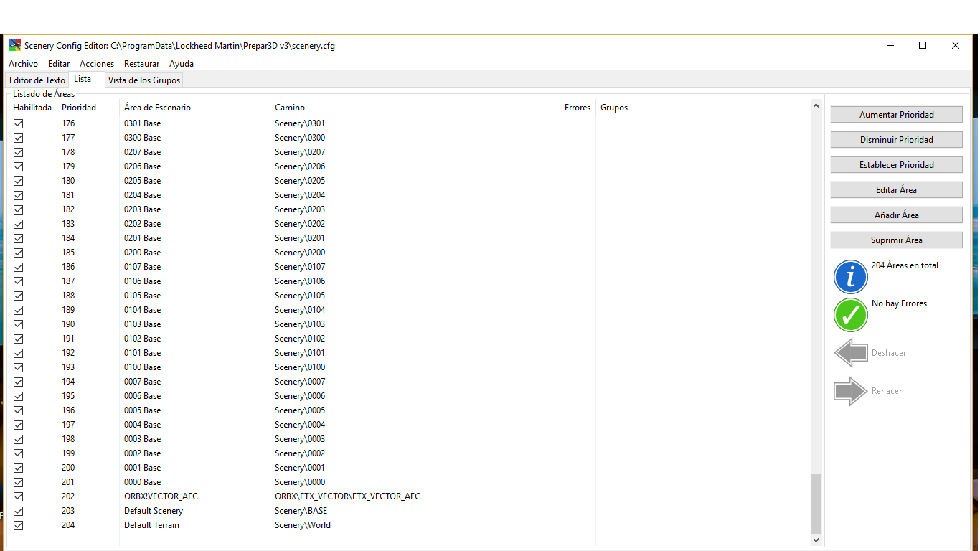Uncheck the 0301 Base scenery checkbox
This screenshot has height=551, width=980.
coord(19,123)
